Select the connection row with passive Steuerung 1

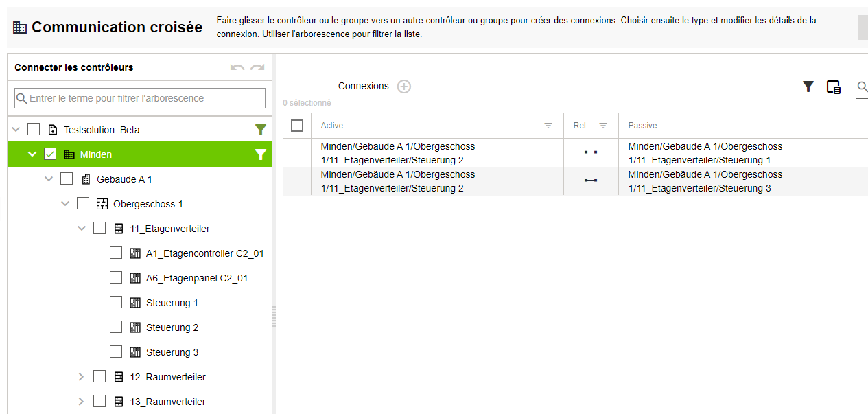point(576,153)
